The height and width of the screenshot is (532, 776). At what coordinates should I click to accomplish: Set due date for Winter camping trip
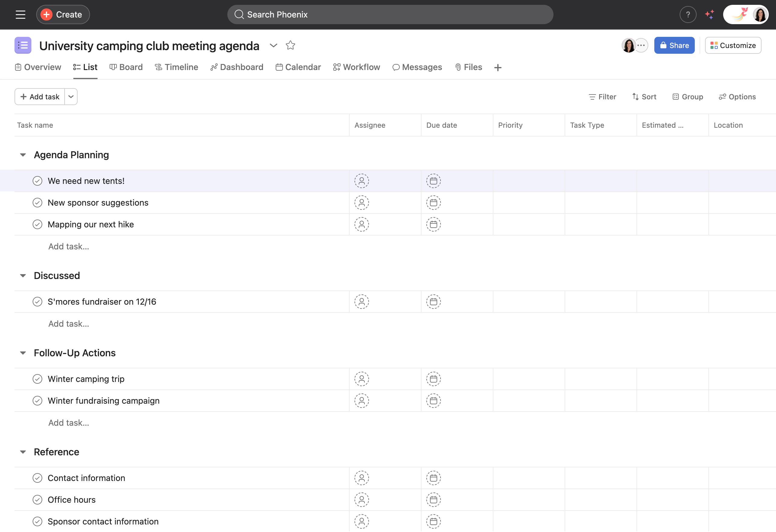point(433,379)
